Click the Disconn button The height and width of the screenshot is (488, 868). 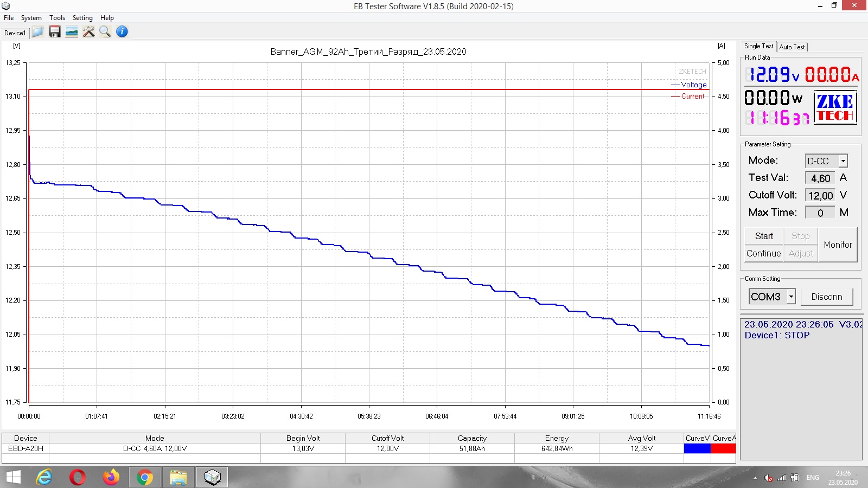click(827, 297)
